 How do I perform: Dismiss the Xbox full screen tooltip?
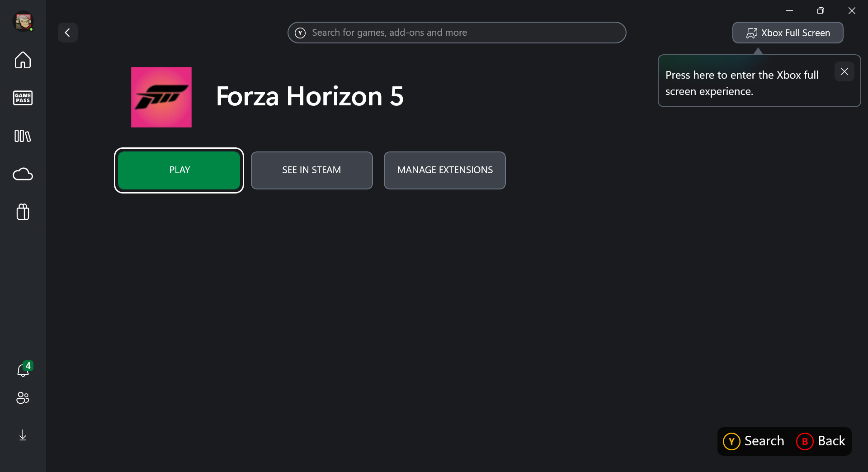click(844, 71)
